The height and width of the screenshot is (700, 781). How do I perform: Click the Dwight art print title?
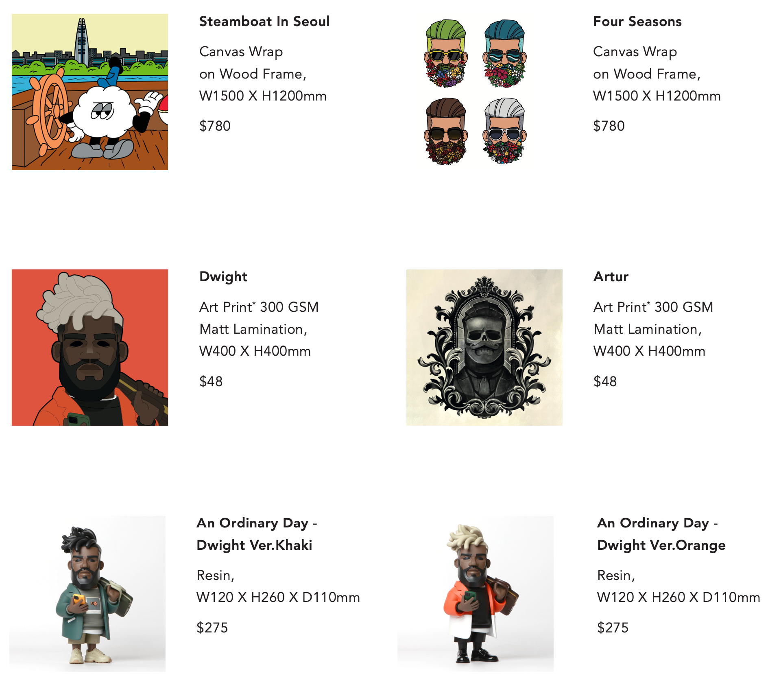[x=223, y=277]
